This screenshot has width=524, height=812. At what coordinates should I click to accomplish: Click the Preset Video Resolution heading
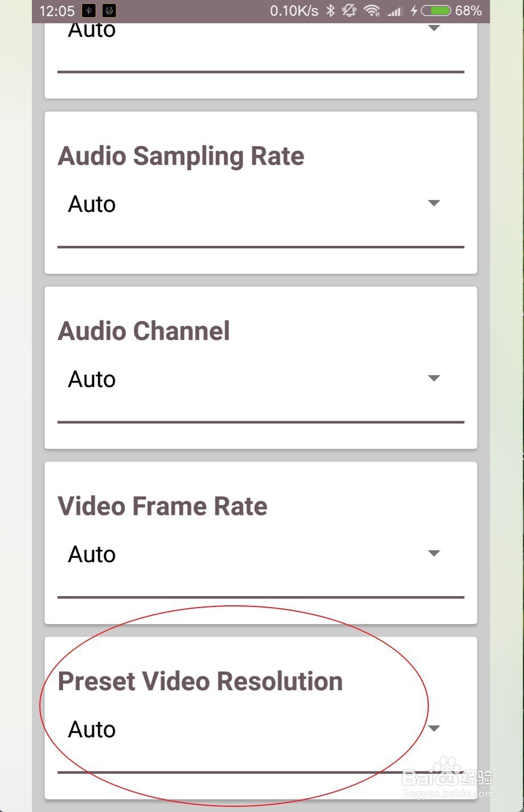(200, 681)
